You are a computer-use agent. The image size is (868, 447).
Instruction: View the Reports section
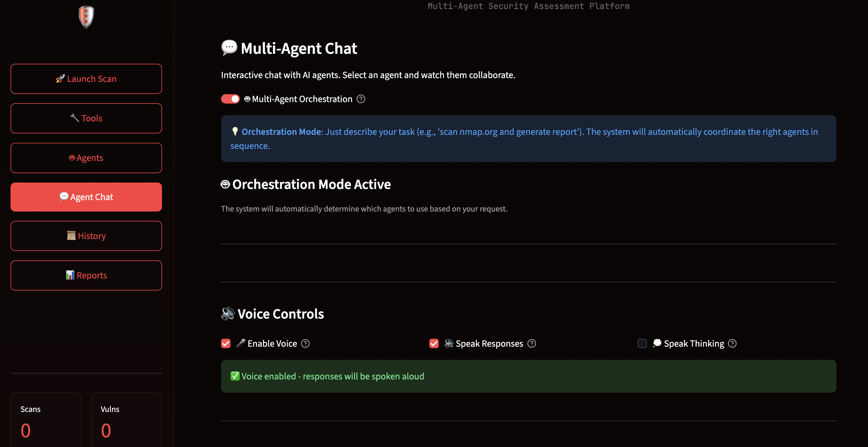86,275
